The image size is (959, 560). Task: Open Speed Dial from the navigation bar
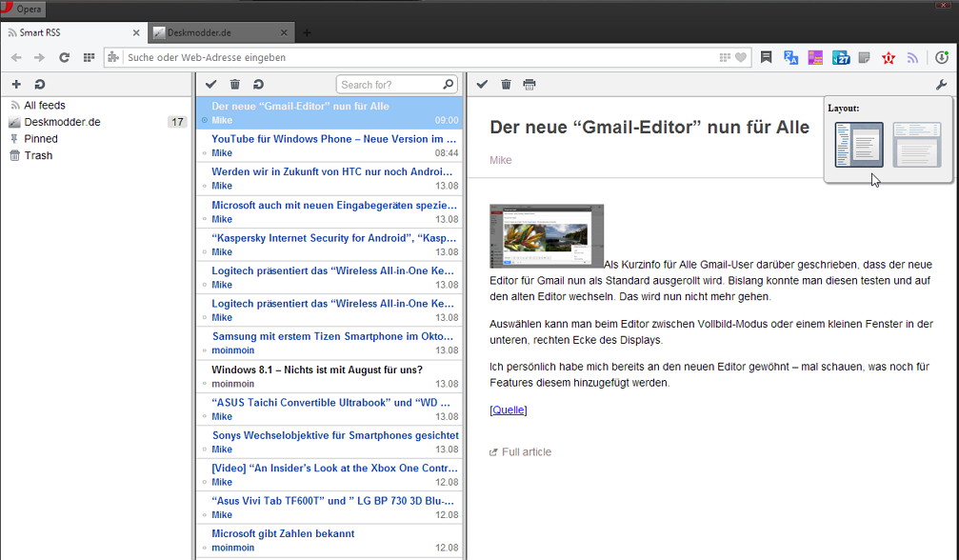(89, 57)
